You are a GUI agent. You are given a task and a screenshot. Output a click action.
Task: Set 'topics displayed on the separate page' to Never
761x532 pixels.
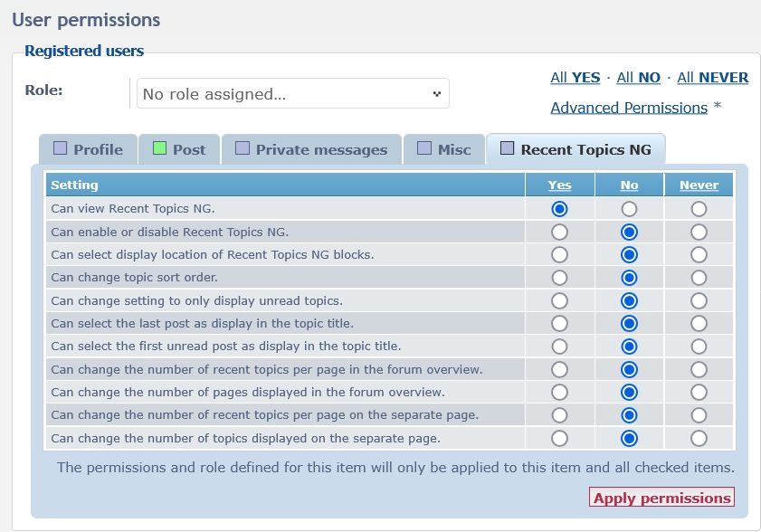tap(699, 439)
